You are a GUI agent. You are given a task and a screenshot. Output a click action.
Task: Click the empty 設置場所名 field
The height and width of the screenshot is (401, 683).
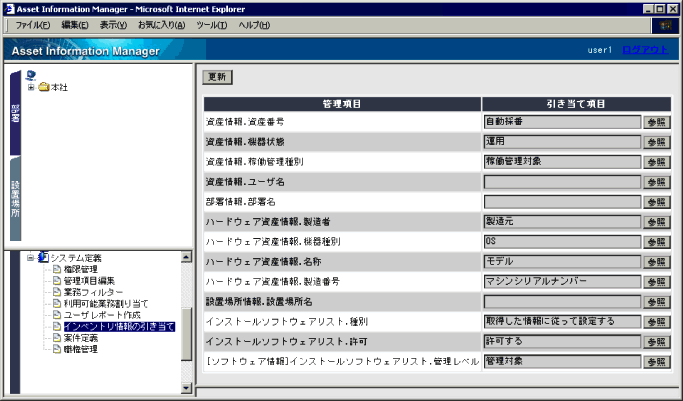pyautogui.click(x=562, y=302)
